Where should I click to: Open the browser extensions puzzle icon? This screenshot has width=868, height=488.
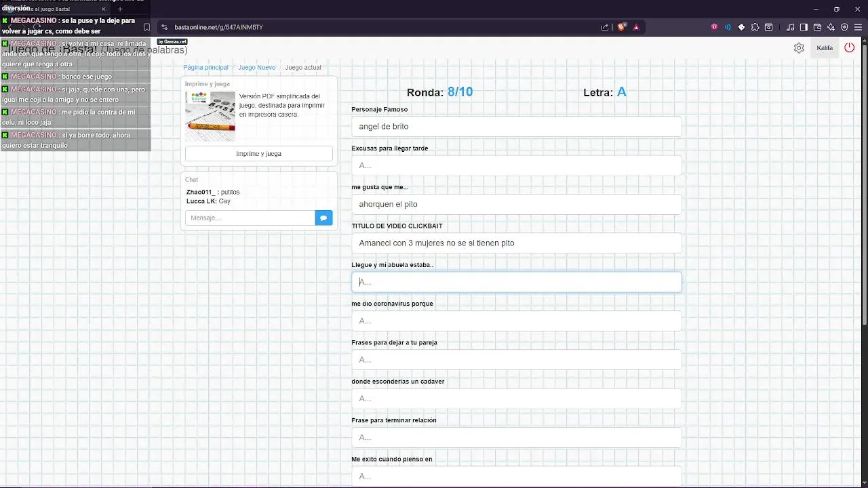pyautogui.click(x=755, y=27)
